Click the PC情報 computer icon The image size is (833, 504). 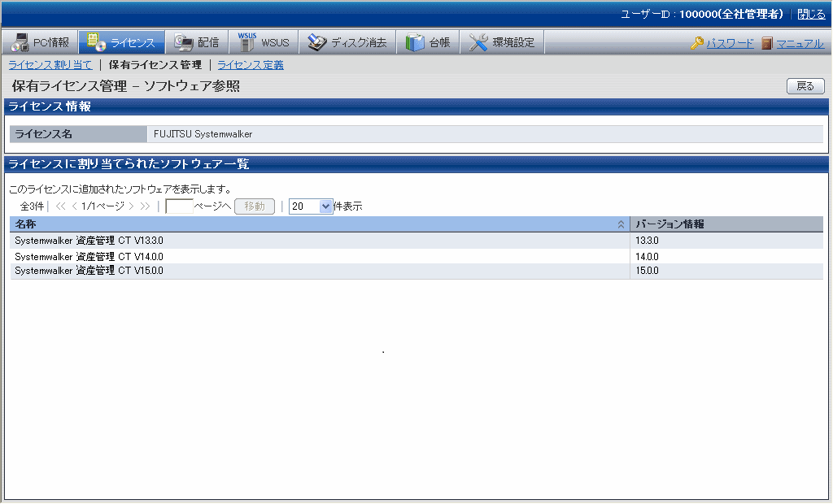coord(20,42)
